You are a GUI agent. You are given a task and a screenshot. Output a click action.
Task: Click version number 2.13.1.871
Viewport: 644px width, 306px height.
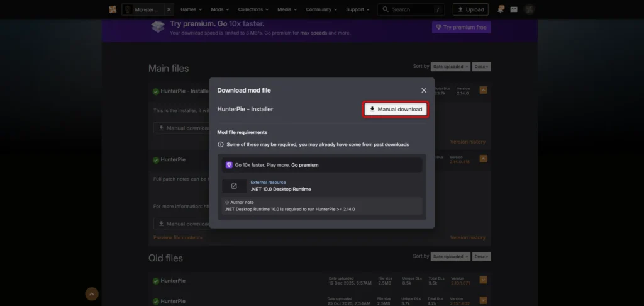[460, 283]
